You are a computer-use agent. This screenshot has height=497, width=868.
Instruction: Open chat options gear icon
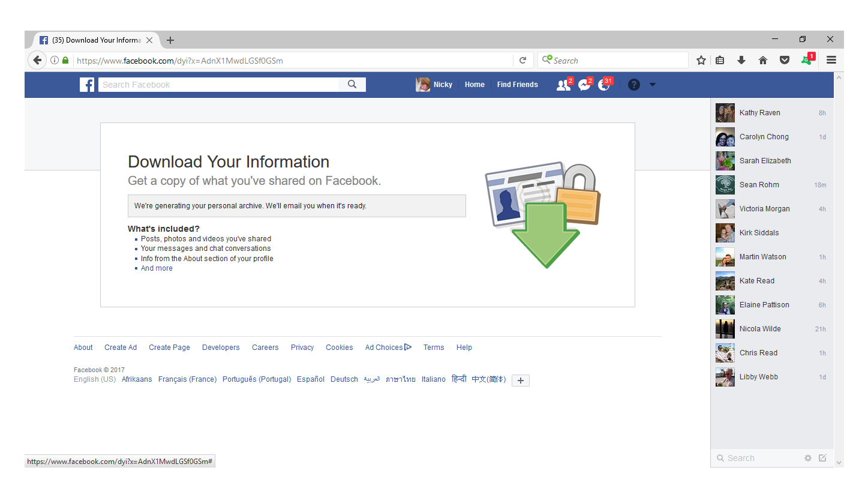808,458
